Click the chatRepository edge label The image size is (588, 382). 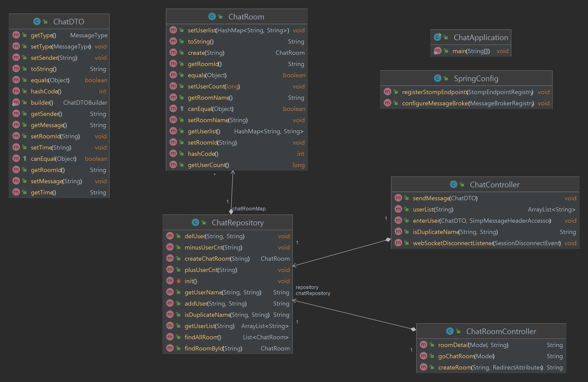click(x=313, y=293)
